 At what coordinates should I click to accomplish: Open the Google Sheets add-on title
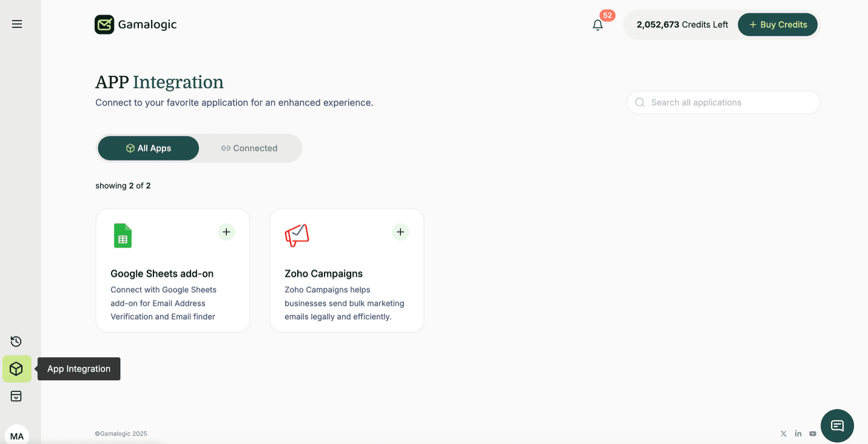162,274
